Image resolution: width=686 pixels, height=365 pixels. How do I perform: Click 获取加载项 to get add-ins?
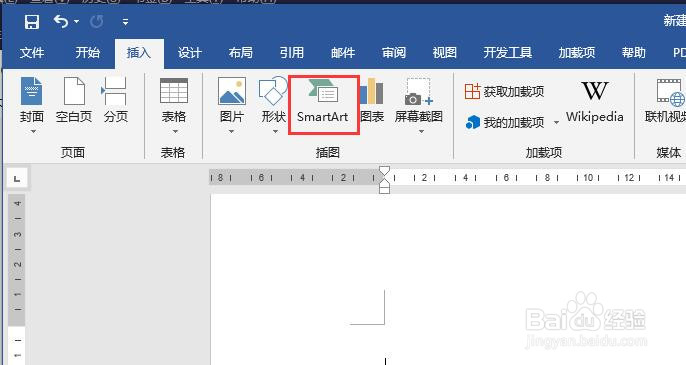[x=504, y=91]
